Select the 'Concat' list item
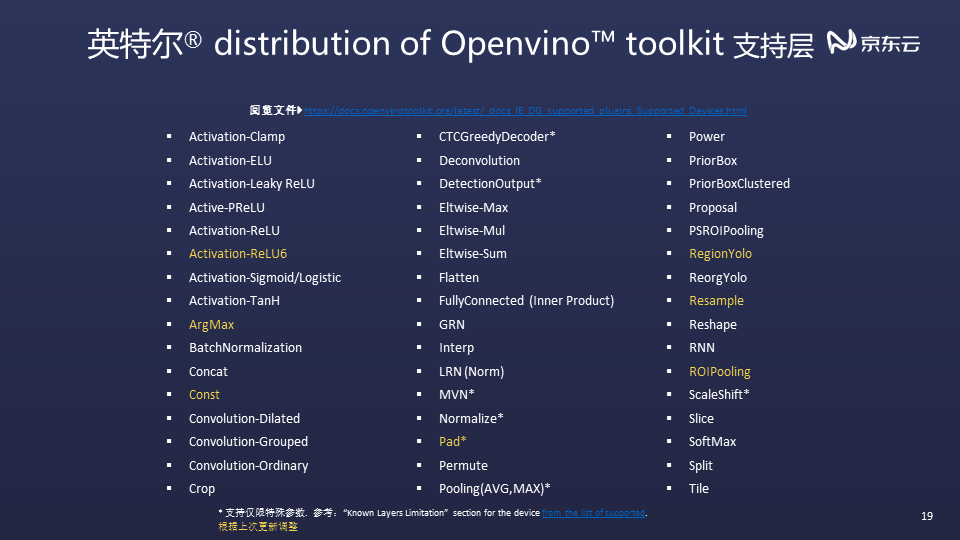The image size is (960, 540). click(x=208, y=372)
